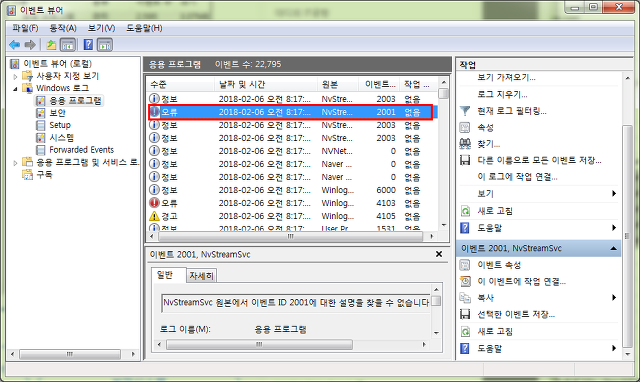The image size is (640, 382).
Task: Click 다른 이름으로 모든 이벤트 저장 disk icon
Action: tap(465, 160)
